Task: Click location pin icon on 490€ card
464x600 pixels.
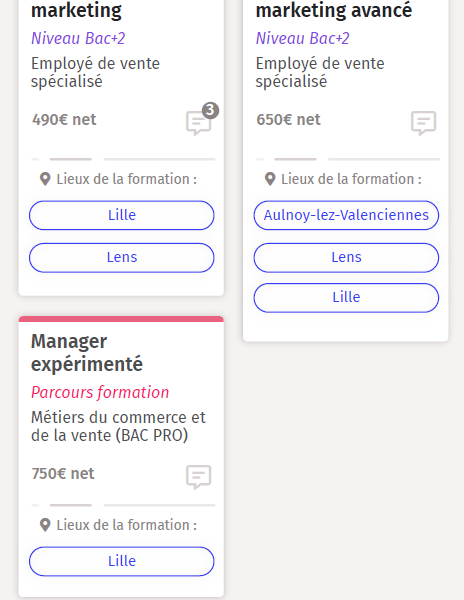Action: [x=45, y=179]
